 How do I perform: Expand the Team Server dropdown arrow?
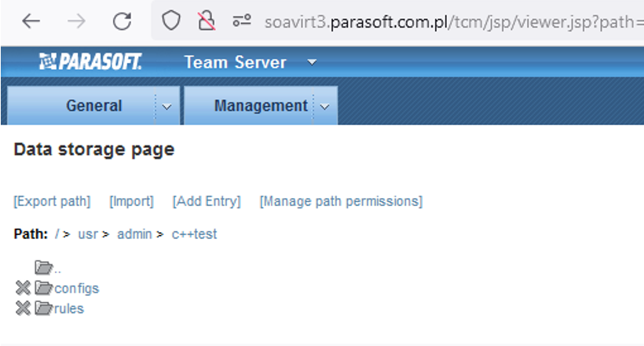[312, 62]
